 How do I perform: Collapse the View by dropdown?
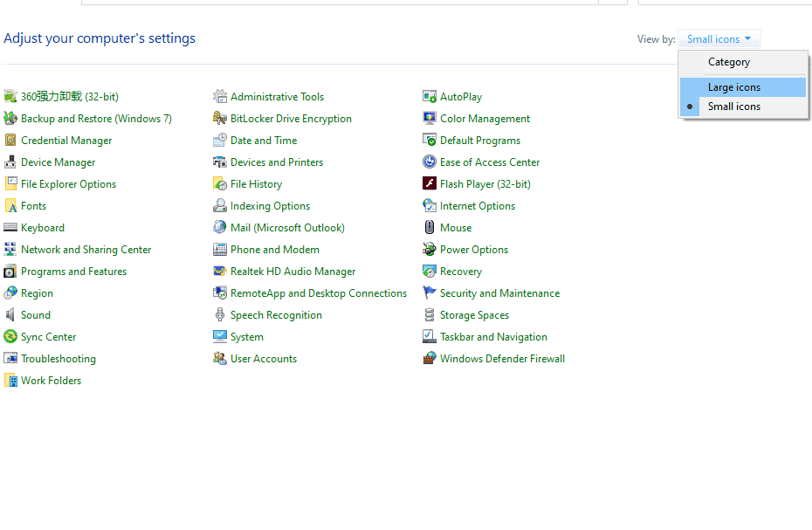coord(719,39)
